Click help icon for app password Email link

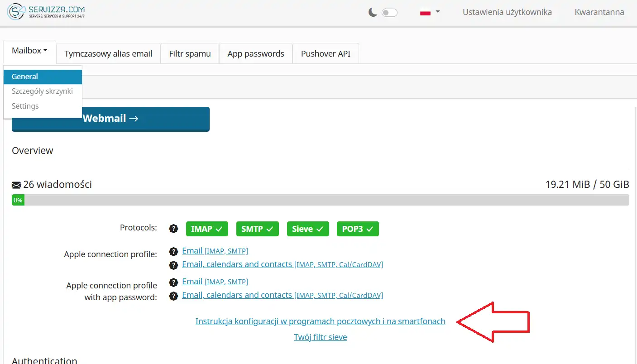coord(173,283)
